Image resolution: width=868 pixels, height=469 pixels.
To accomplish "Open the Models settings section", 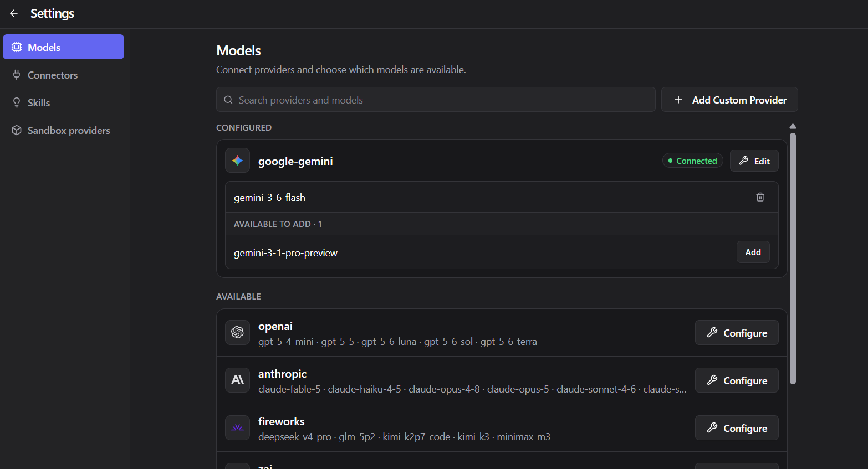I will click(63, 47).
